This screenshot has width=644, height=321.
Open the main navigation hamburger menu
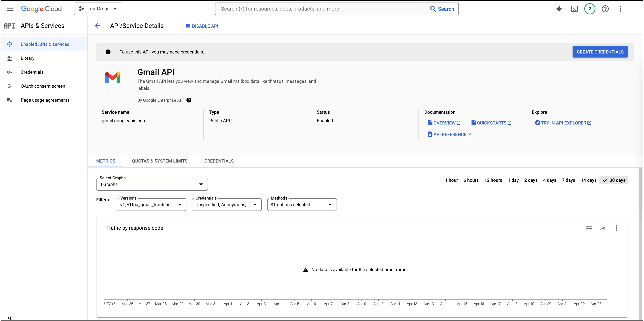tap(10, 9)
